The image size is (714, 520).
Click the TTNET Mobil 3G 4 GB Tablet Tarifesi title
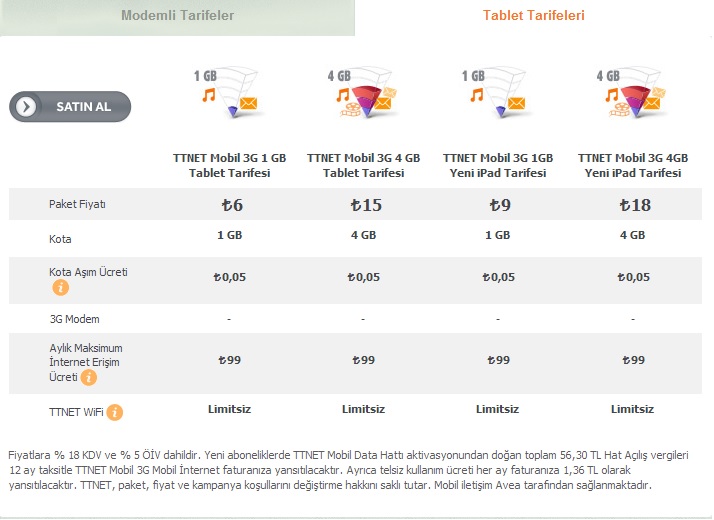coord(363,166)
